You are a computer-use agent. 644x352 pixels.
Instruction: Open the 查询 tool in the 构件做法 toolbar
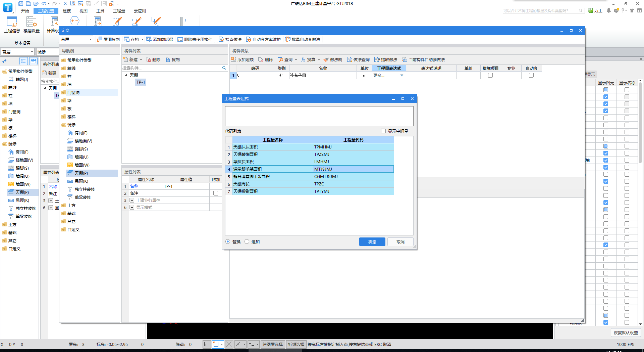(285, 59)
